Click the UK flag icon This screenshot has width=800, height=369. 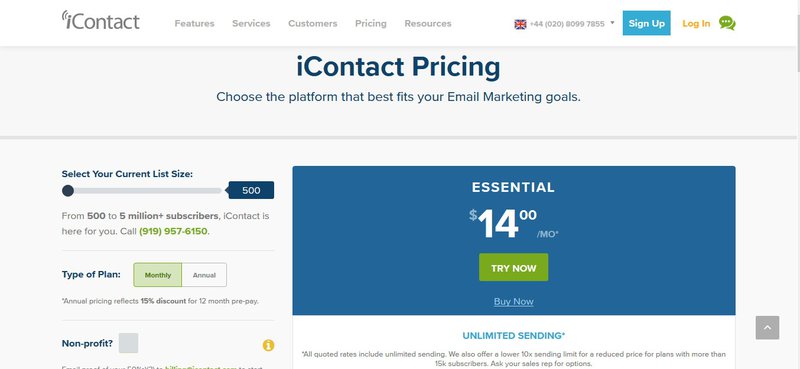[x=520, y=24]
